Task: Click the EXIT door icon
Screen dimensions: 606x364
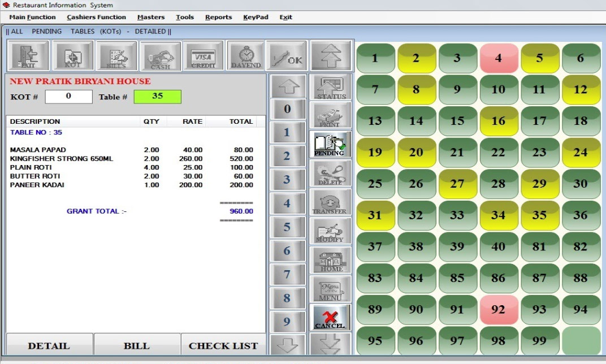Action: tap(28, 56)
